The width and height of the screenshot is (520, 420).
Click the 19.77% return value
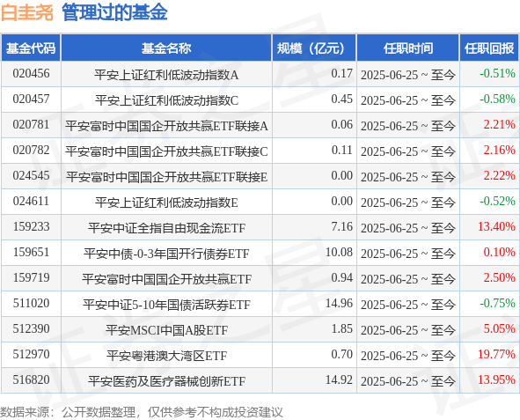tap(496, 354)
